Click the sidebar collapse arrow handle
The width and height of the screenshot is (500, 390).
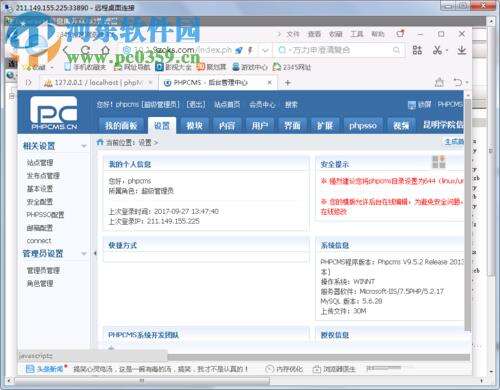(x=95, y=253)
